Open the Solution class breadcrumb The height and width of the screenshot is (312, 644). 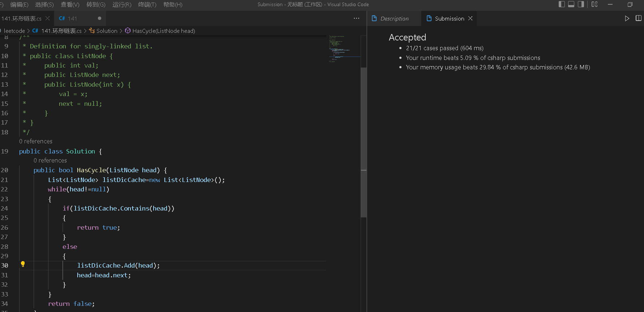[107, 31]
